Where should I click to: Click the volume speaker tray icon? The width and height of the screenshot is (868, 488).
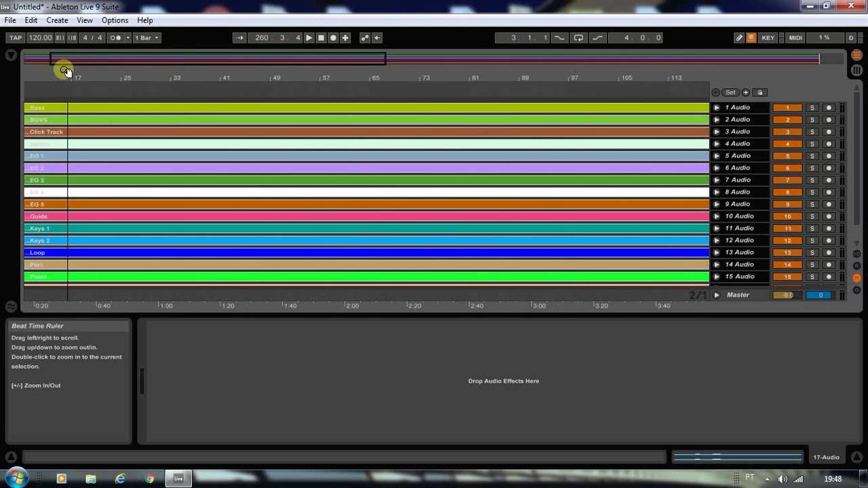click(783, 479)
